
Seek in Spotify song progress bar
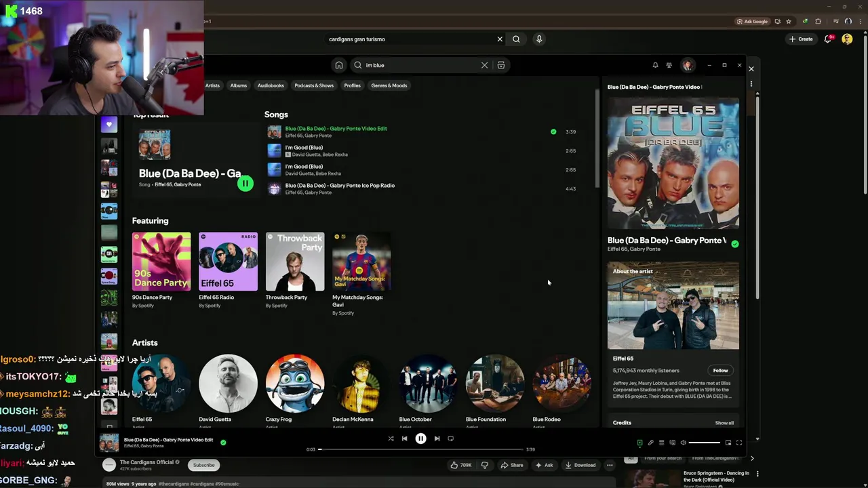tap(420, 449)
